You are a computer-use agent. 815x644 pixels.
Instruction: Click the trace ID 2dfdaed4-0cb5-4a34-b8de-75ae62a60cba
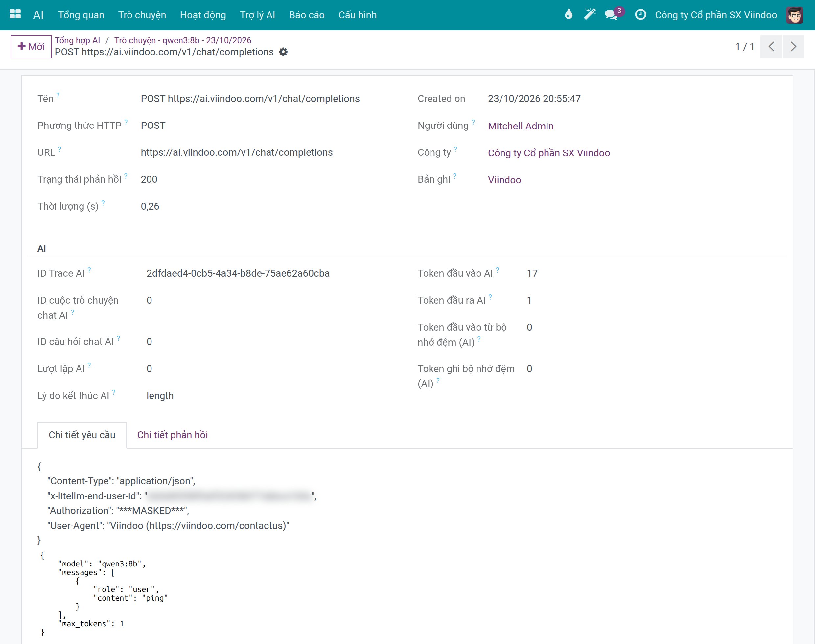coord(238,273)
